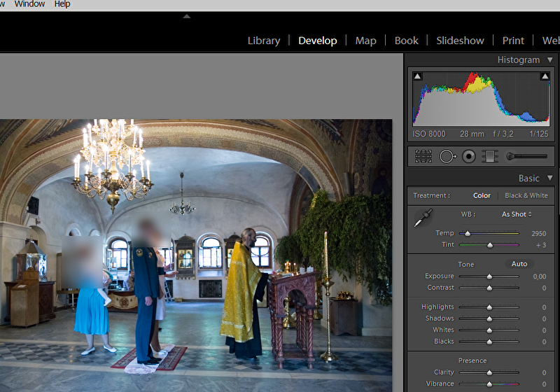
Task: Expand the hidden top panel arrow
Action: (186, 16)
